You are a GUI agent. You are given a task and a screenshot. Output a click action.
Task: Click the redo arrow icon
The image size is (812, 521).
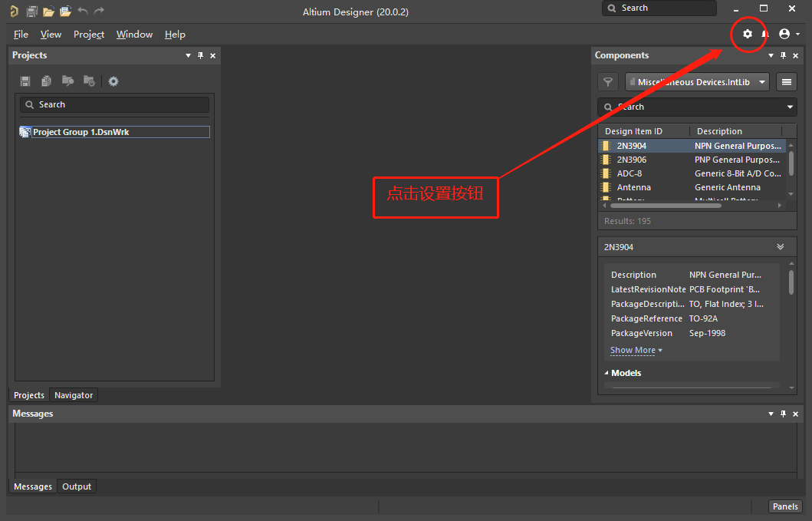(x=99, y=11)
